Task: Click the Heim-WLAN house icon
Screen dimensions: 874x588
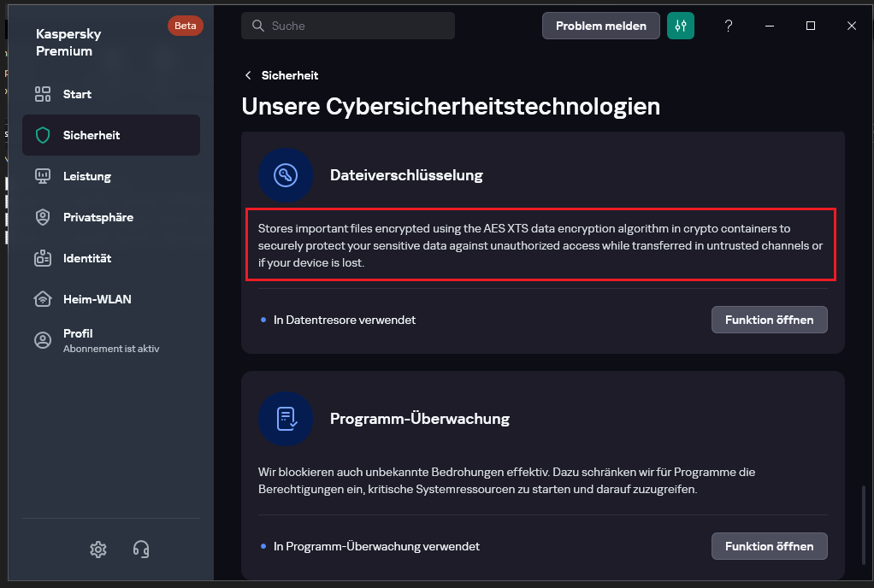Action: 43,299
